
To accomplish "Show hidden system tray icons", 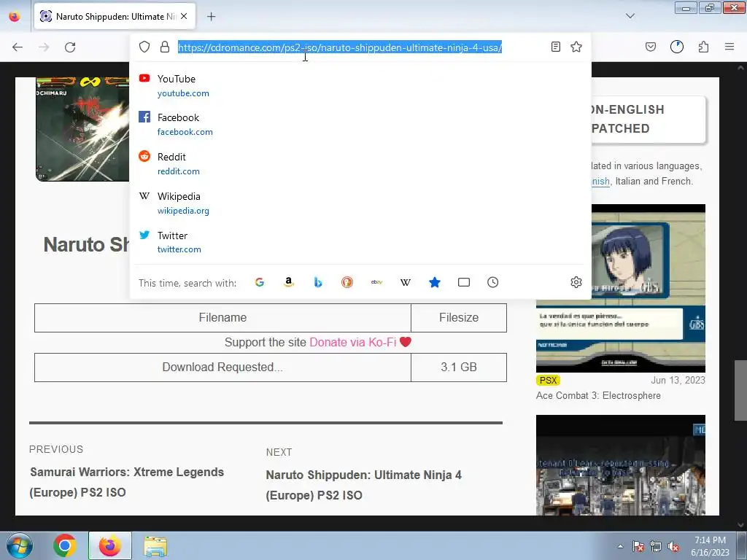I will click(x=620, y=546).
